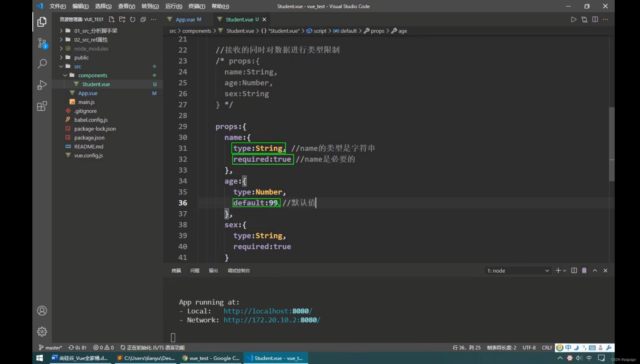The width and height of the screenshot is (640, 364).
Task: Open the Run and Debug view
Action: pyautogui.click(x=42, y=85)
